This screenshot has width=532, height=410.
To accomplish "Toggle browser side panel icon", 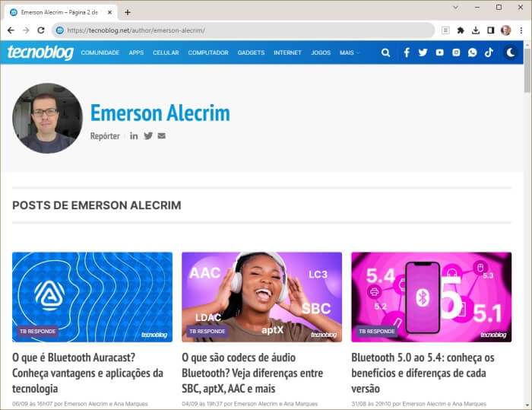I will coord(491,30).
